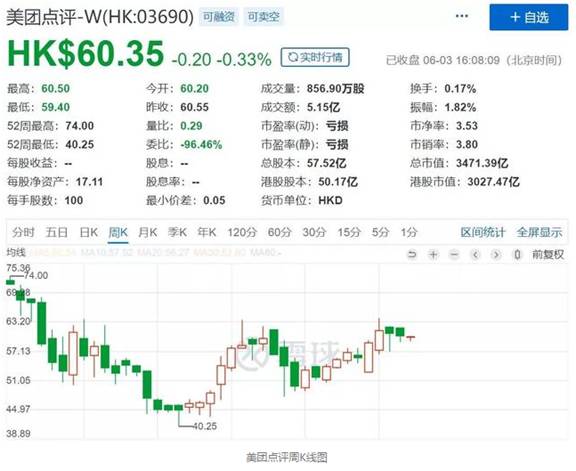Viewport: 576px width, 471px height.
Task: Switch to the 5分 chart tab
Action: pyautogui.click(x=380, y=232)
